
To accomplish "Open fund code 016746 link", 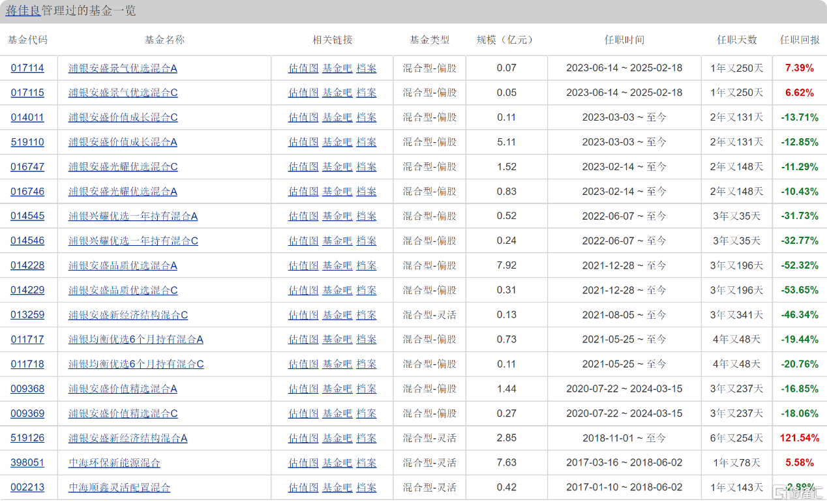I will pos(27,192).
